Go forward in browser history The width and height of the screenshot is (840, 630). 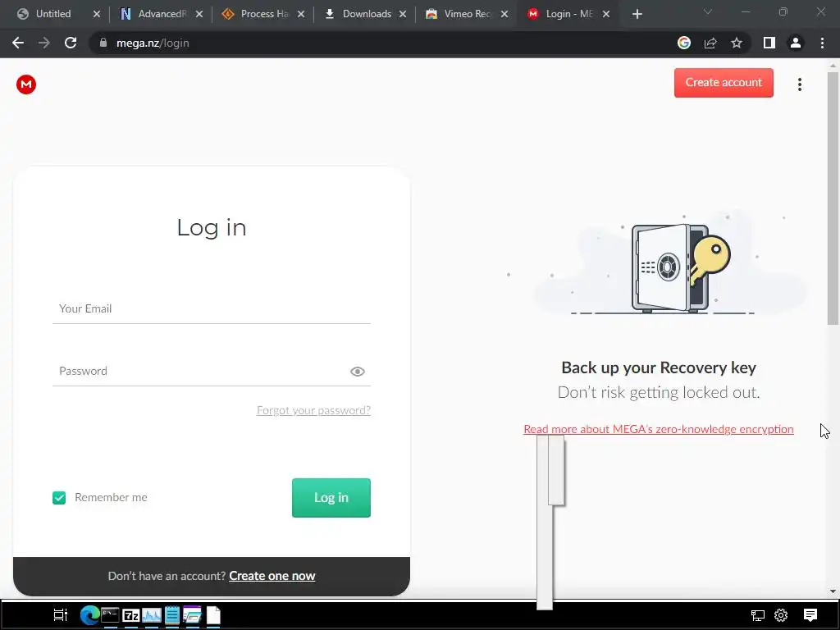[x=44, y=43]
